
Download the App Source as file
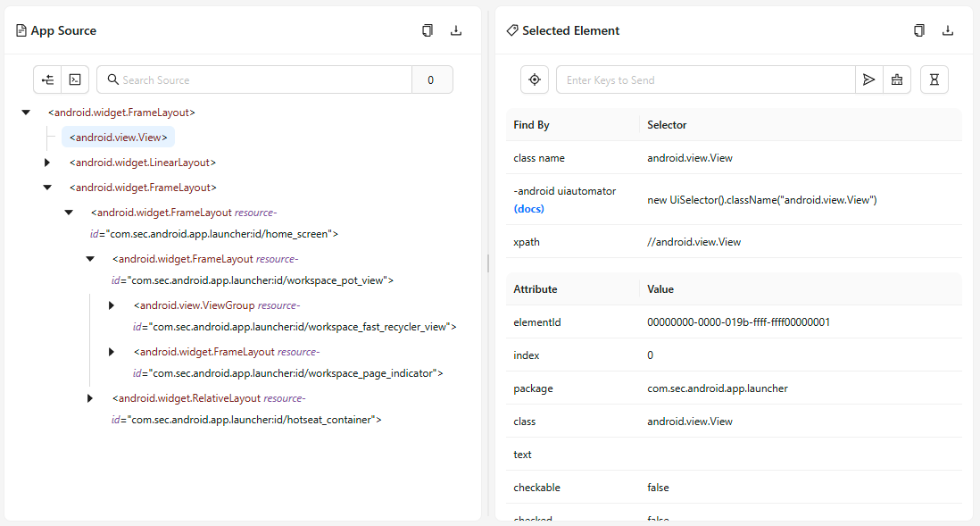click(456, 30)
